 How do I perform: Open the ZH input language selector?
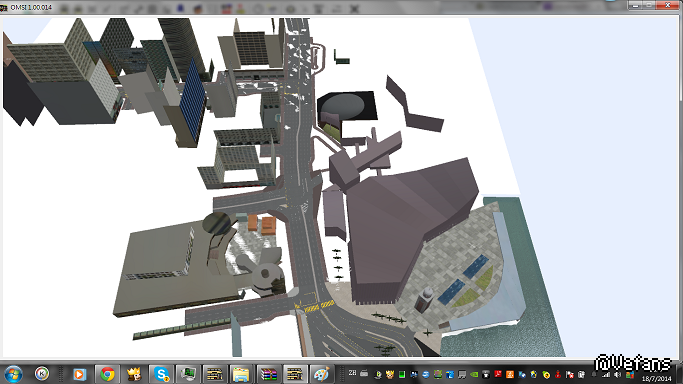click(x=352, y=373)
